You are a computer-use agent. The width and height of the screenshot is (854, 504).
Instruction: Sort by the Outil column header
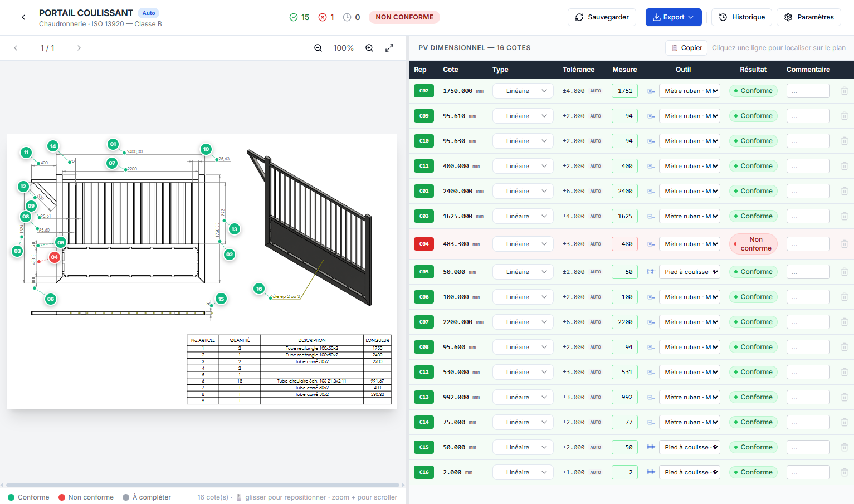[683, 70]
